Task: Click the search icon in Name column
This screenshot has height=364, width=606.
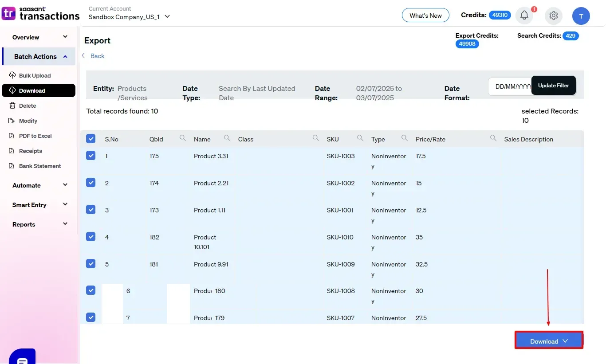Action: tap(227, 138)
